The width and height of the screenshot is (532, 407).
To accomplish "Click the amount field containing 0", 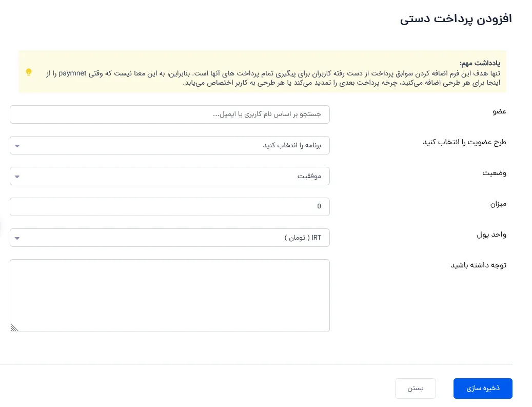I will coord(170,207).
